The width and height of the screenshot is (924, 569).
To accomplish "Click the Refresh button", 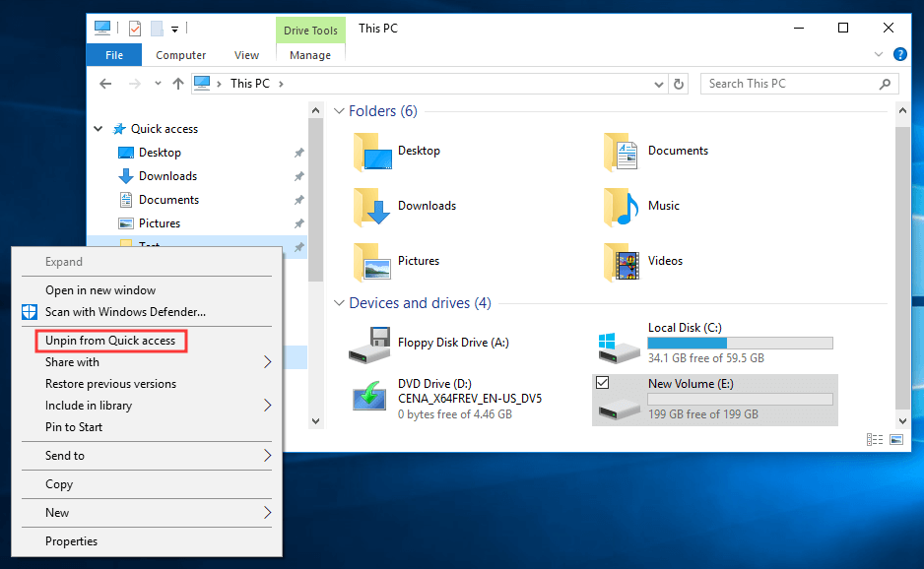I will (679, 85).
